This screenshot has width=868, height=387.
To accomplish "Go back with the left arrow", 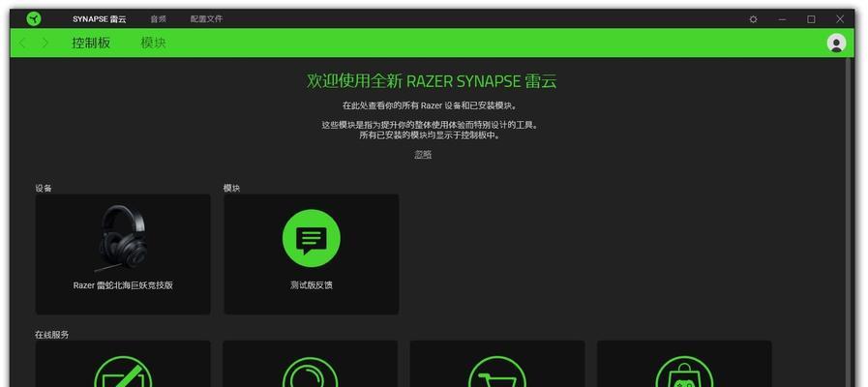I will pyautogui.click(x=22, y=44).
